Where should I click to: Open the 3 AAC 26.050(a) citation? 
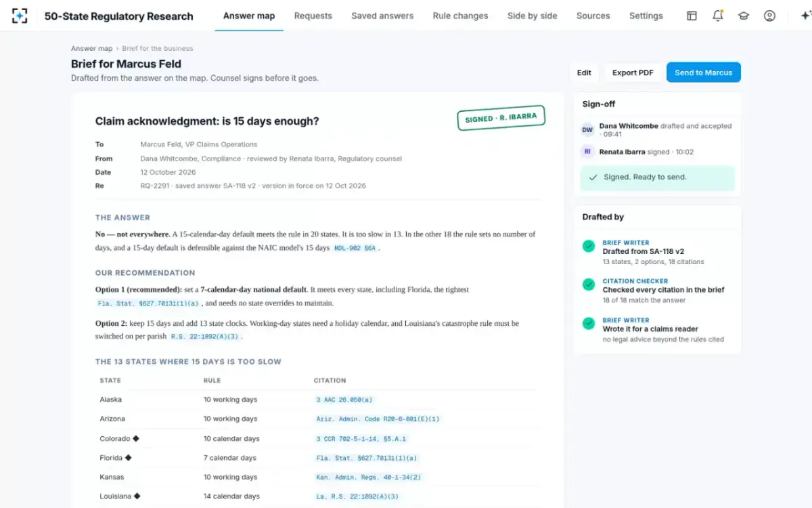344,400
